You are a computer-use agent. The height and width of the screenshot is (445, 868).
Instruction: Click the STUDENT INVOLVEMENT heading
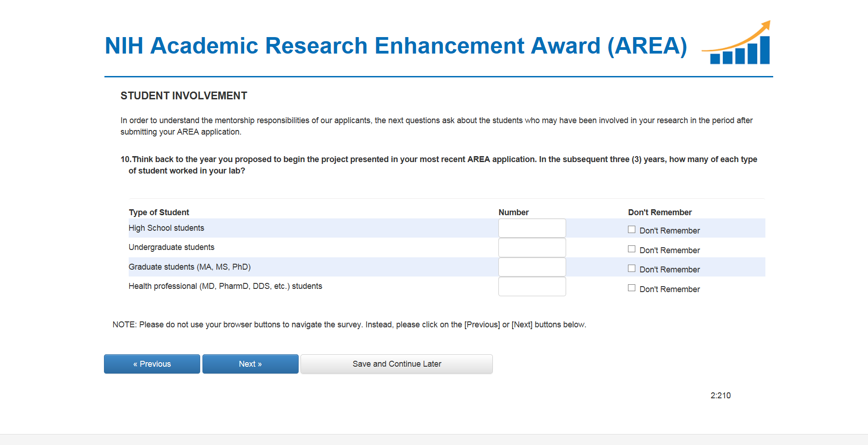pos(184,96)
